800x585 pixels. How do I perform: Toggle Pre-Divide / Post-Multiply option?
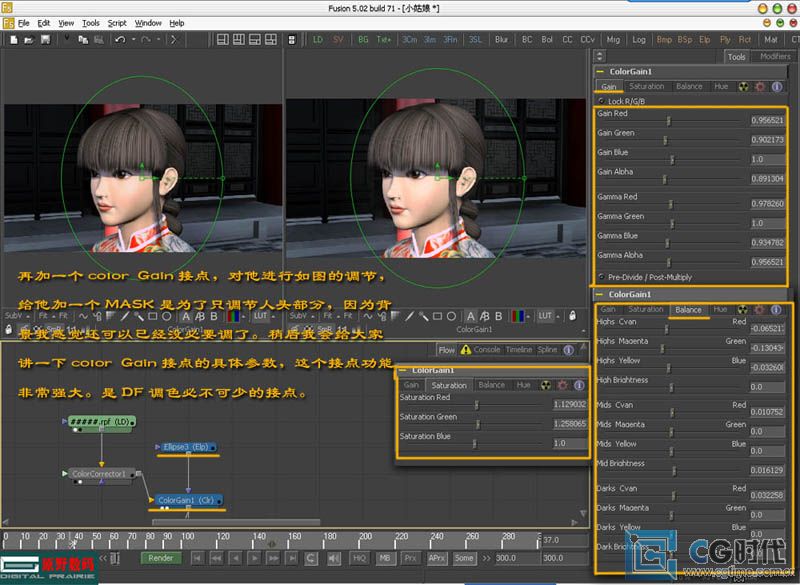[645, 277]
